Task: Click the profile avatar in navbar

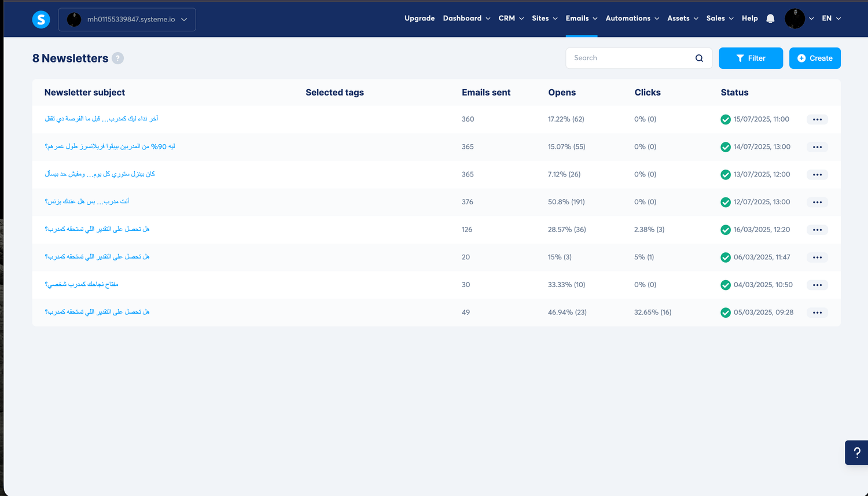Action: point(795,19)
